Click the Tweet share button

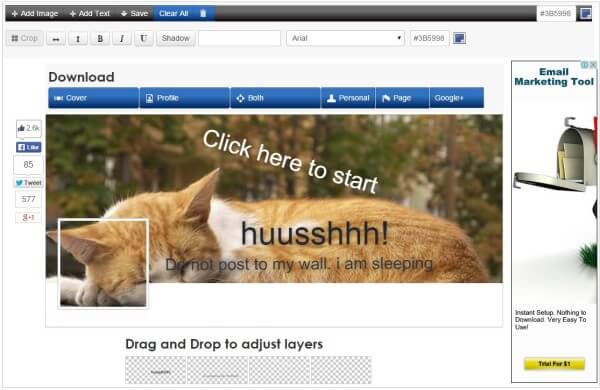[x=29, y=183]
